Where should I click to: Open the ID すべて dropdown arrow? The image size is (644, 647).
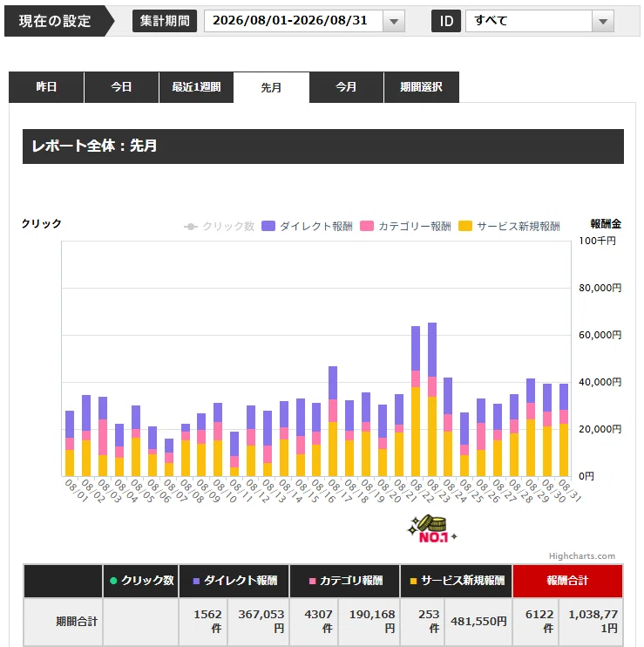pyautogui.click(x=603, y=21)
